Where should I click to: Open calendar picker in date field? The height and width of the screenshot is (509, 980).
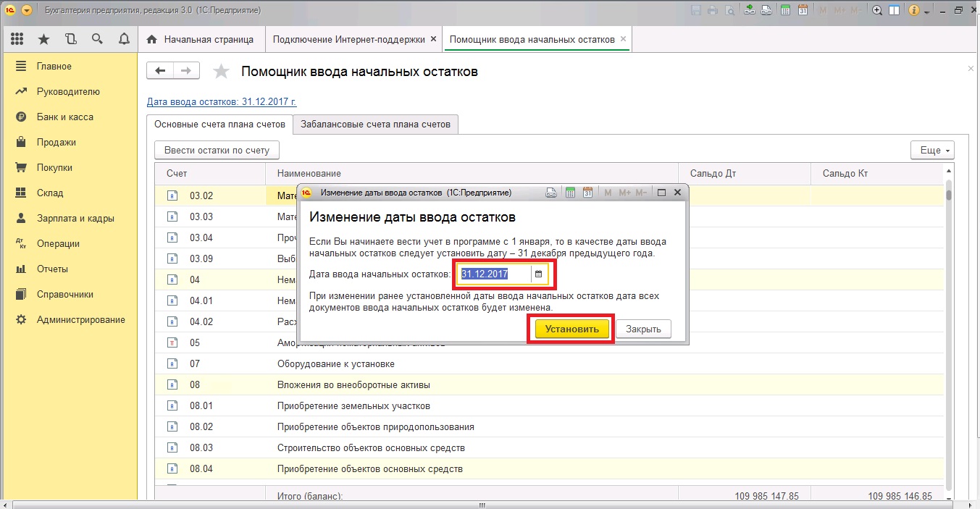[538, 274]
